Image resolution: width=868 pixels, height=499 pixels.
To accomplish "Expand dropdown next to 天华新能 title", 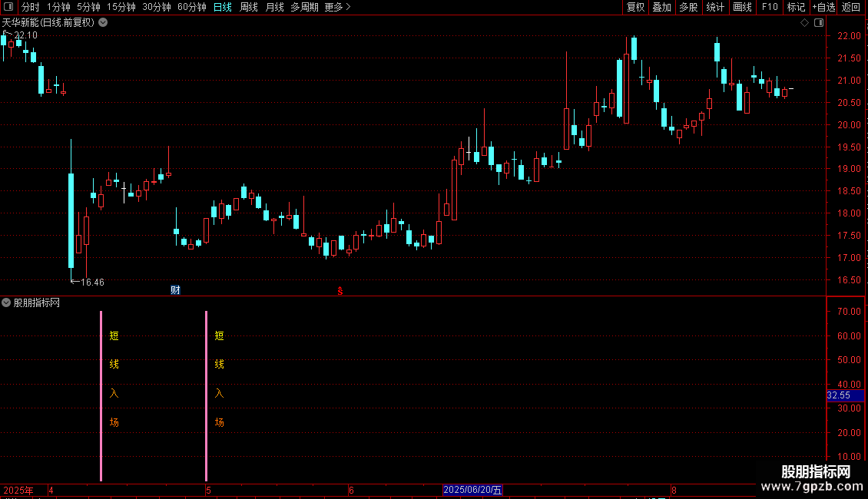I will coord(103,23).
